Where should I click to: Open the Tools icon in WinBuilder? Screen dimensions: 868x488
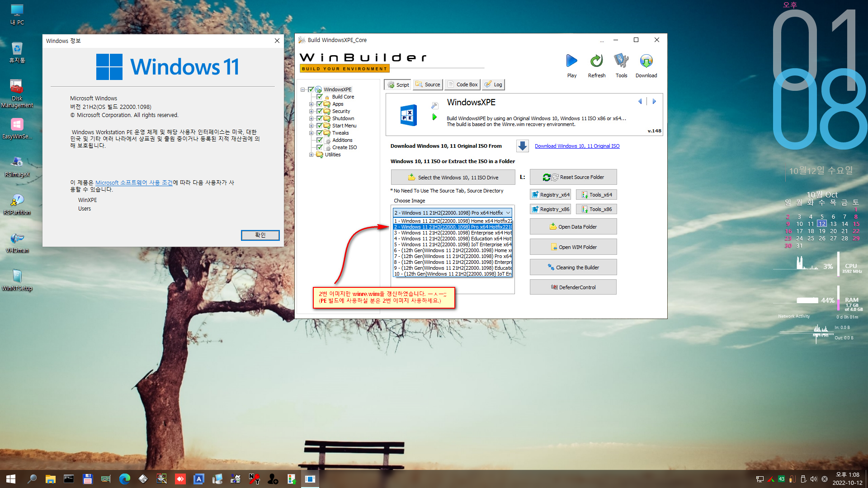coord(621,61)
